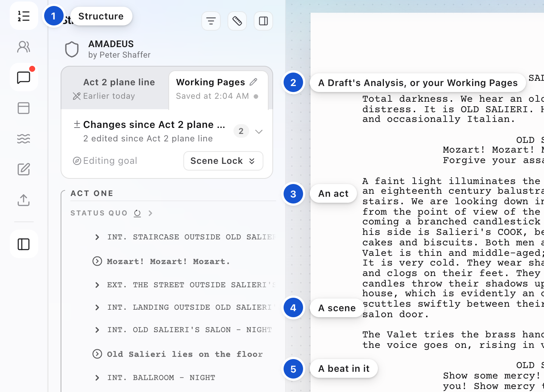
Task: Expand EXT. THE STREET OUTSIDE SALIERI'S scene
Action: 97,285
